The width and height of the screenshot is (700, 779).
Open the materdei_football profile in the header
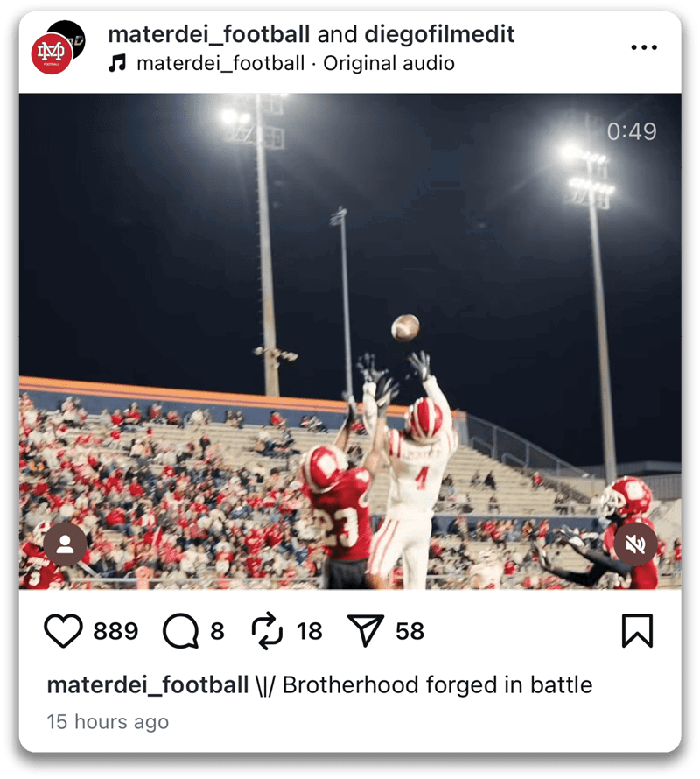208,34
